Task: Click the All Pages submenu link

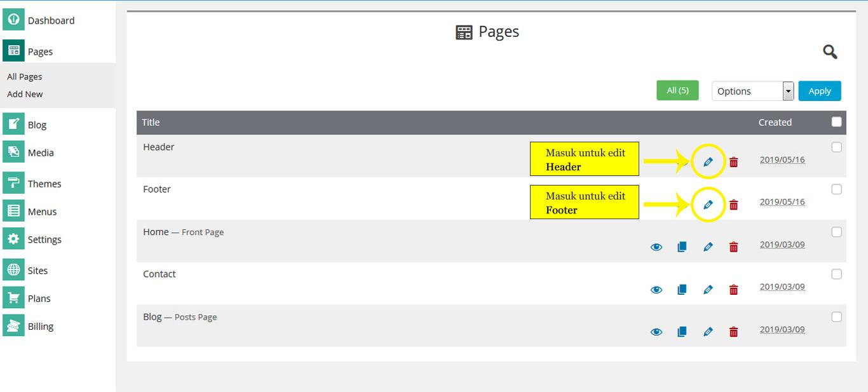Action: [25, 76]
